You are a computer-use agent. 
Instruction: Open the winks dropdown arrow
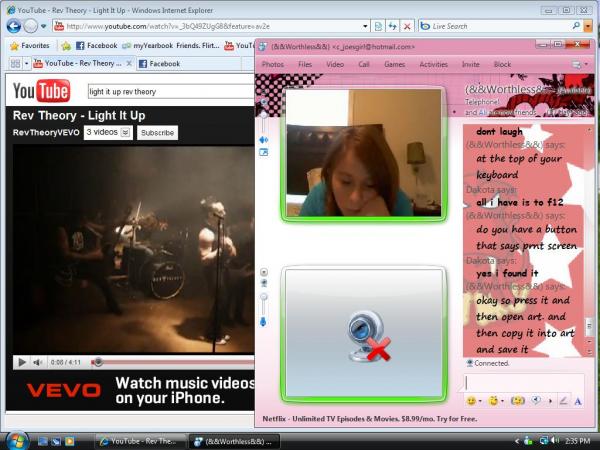click(x=502, y=401)
